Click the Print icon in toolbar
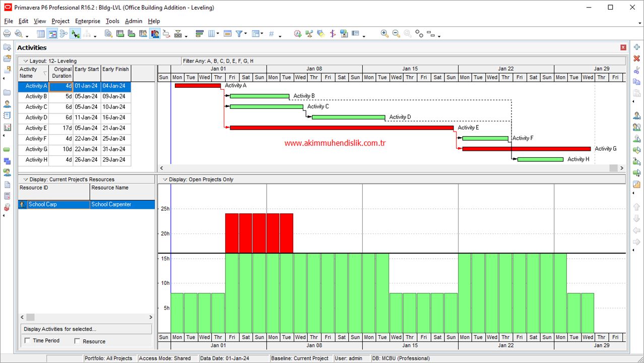 (x=7, y=34)
